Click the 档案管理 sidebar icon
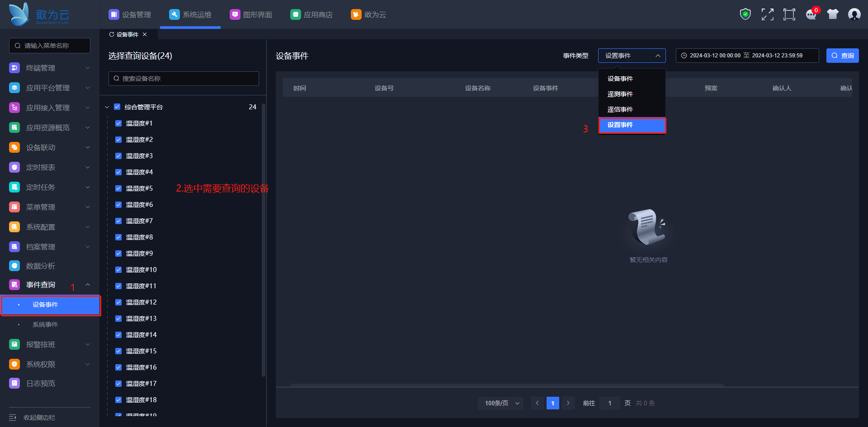The image size is (868, 427). [x=14, y=247]
